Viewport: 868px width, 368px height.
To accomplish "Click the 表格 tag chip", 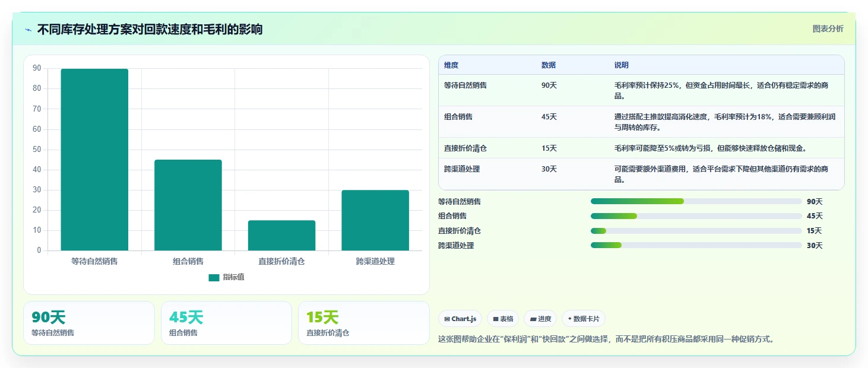I will click(503, 319).
